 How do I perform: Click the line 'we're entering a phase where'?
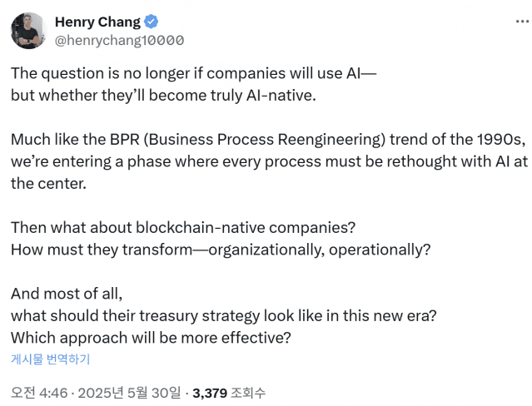pyautogui.click(x=270, y=161)
